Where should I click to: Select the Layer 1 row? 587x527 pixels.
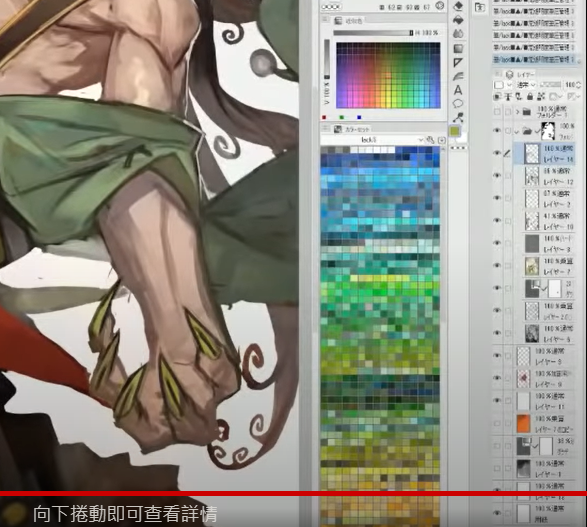pyautogui.click(x=533, y=468)
